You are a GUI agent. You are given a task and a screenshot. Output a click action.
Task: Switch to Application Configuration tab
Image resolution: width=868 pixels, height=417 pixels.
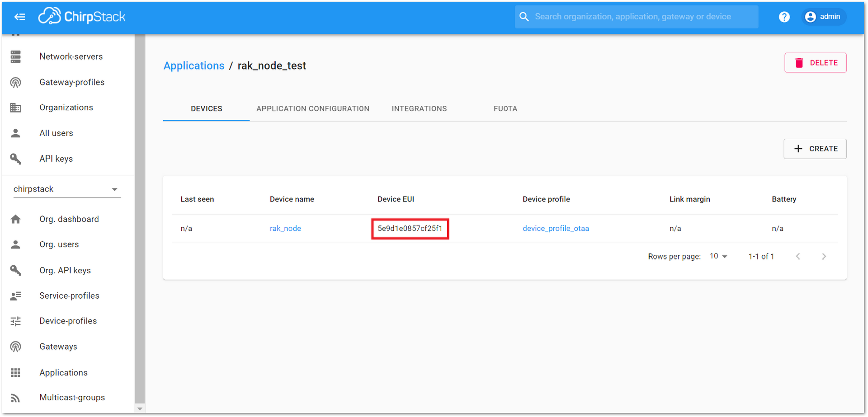(313, 109)
